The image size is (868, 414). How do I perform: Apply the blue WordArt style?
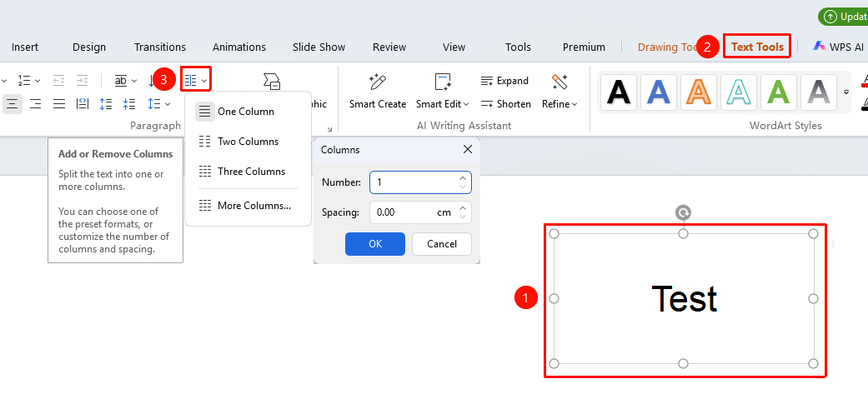coord(659,92)
